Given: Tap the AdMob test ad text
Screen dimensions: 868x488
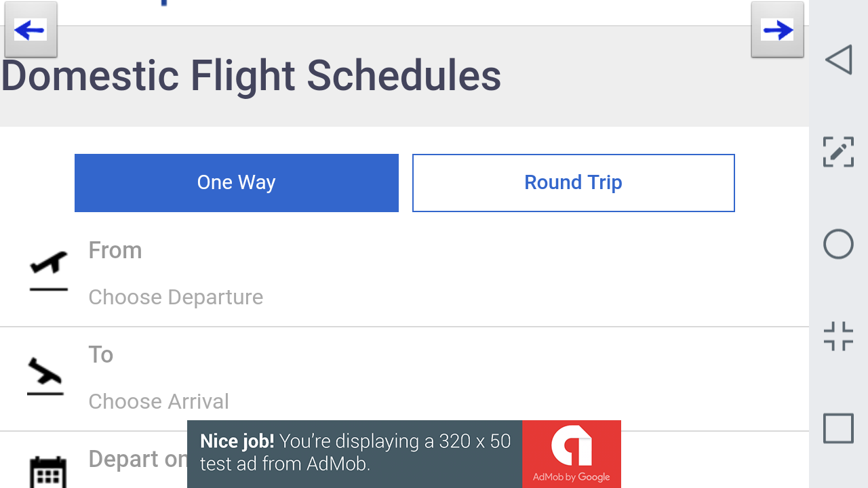Looking at the screenshot, I should 355,453.
